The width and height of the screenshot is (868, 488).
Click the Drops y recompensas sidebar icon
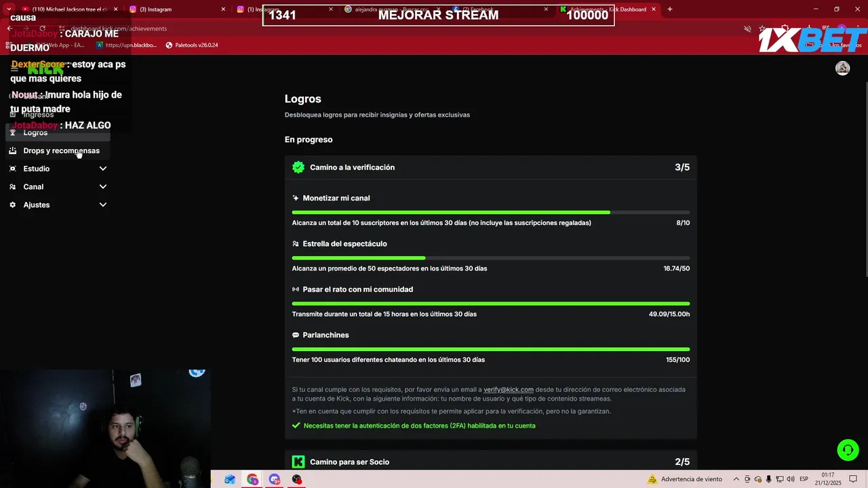(x=12, y=150)
